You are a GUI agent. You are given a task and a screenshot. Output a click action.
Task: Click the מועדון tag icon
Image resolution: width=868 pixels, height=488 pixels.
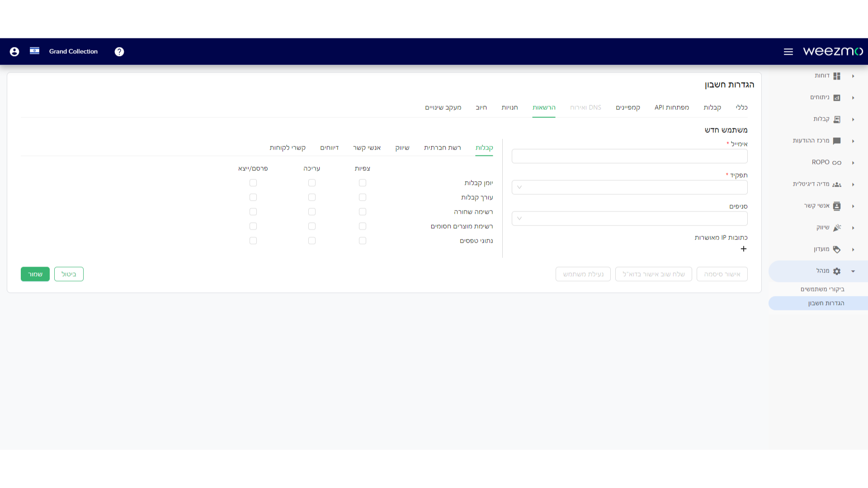coord(837,249)
